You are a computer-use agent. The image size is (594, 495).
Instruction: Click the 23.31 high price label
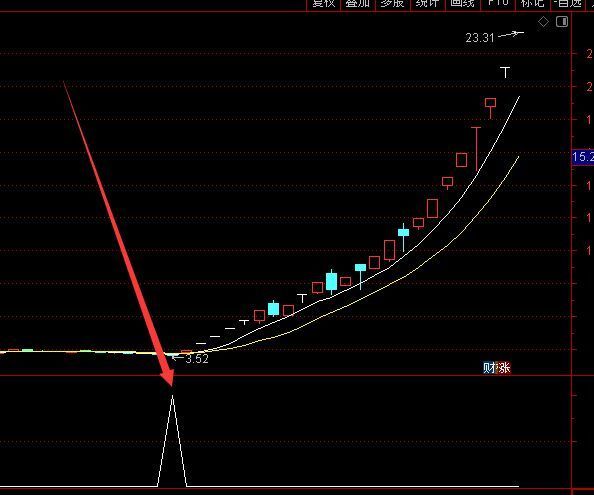(480, 38)
